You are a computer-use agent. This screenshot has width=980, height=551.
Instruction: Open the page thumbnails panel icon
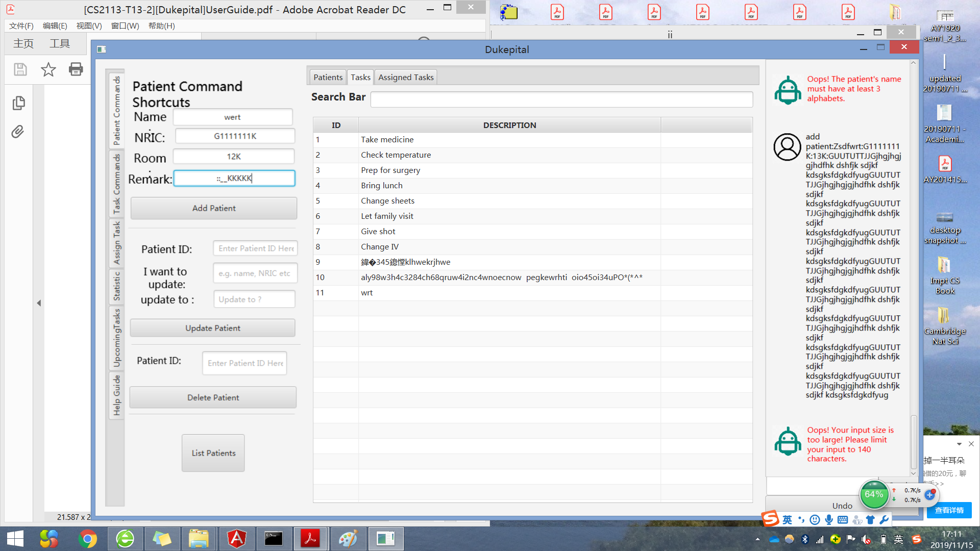click(x=18, y=103)
